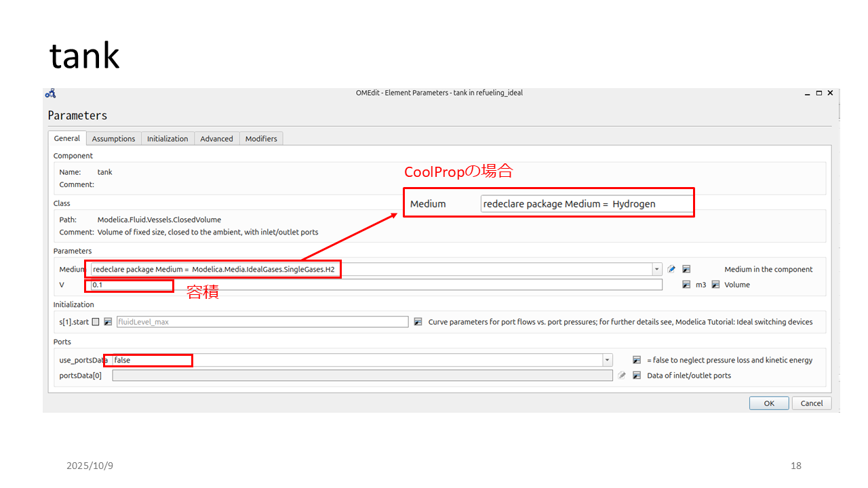Go to the Modifiers tab
This screenshot has height=488, width=868.
point(261,138)
